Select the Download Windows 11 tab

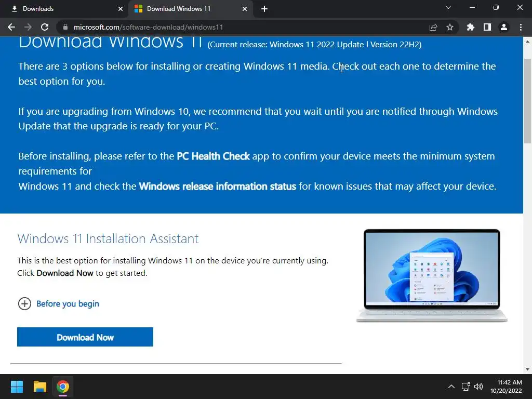(191, 9)
